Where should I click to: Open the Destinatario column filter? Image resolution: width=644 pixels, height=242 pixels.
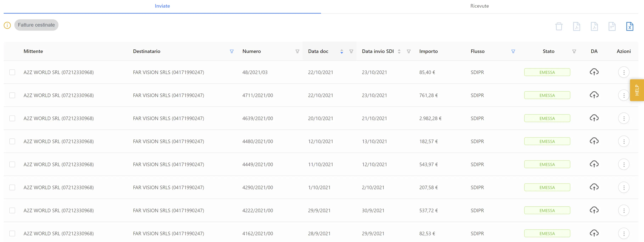[232, 51]
